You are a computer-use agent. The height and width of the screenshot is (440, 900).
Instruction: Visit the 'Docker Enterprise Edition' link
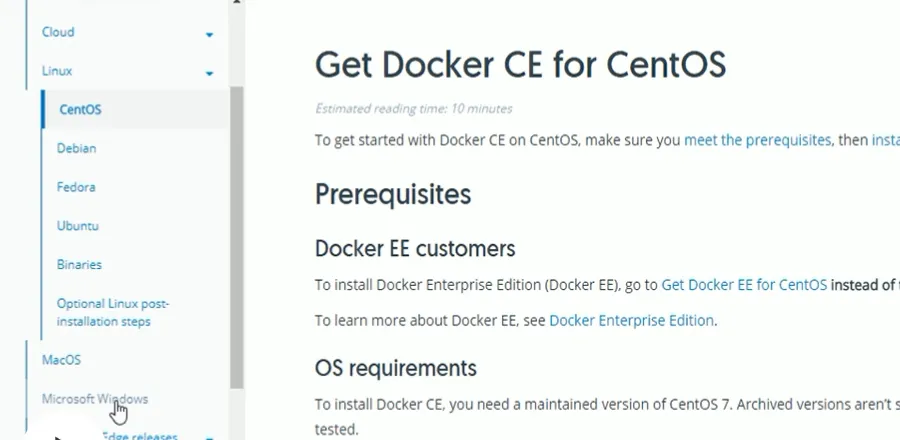(631, 320)
